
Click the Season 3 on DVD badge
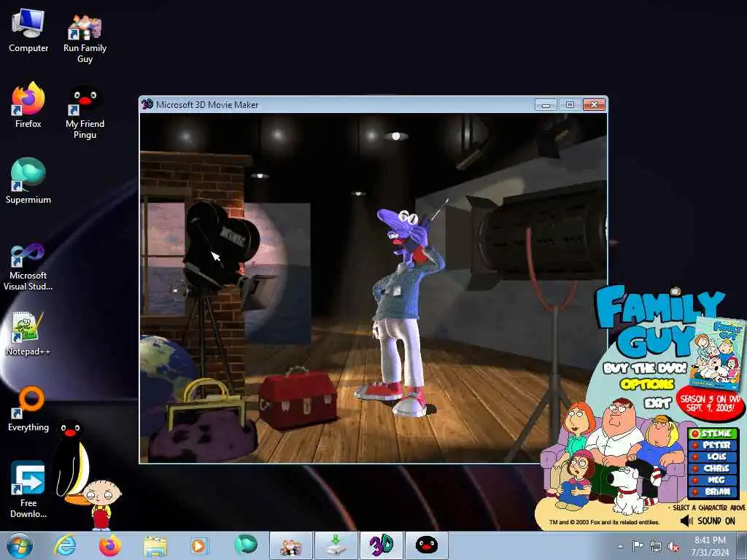[x=710, y=402]
